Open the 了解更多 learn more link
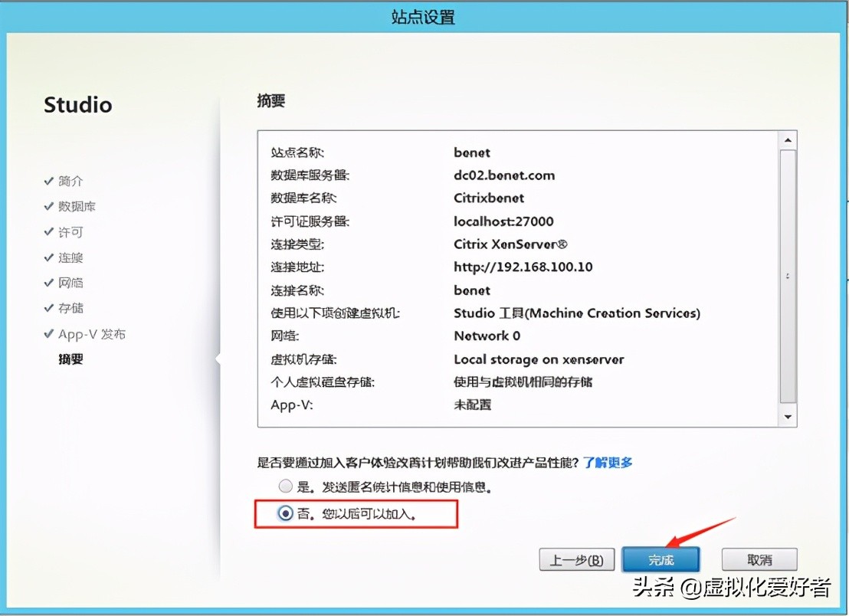Viewport: 849px width, 616px height. tap(608, 462)
